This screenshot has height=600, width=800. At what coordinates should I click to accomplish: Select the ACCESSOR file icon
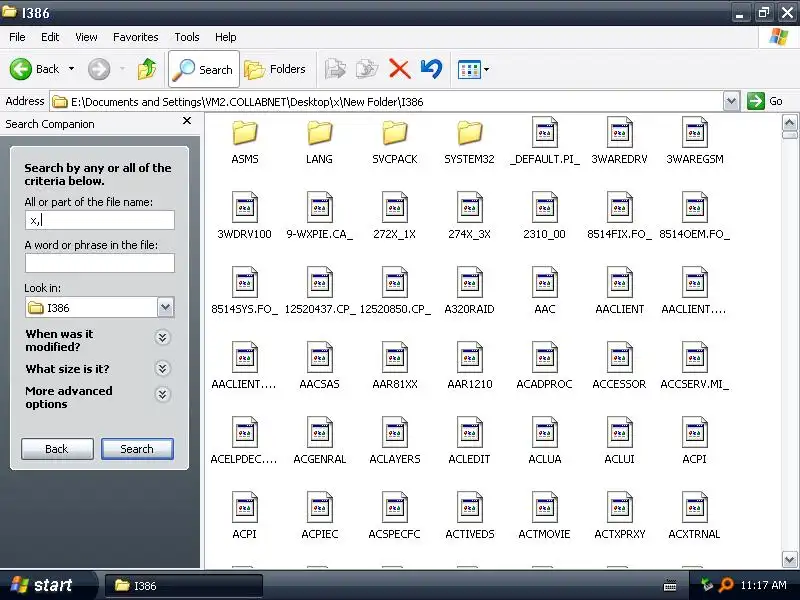point(620,357)
